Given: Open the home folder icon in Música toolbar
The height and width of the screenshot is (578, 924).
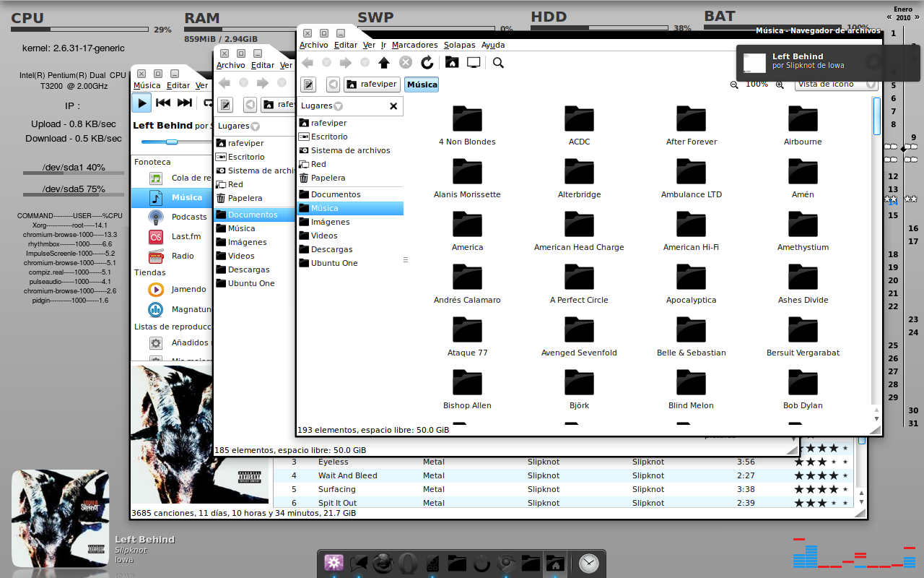Looking at the screenshot, I should tap(452, 62).
